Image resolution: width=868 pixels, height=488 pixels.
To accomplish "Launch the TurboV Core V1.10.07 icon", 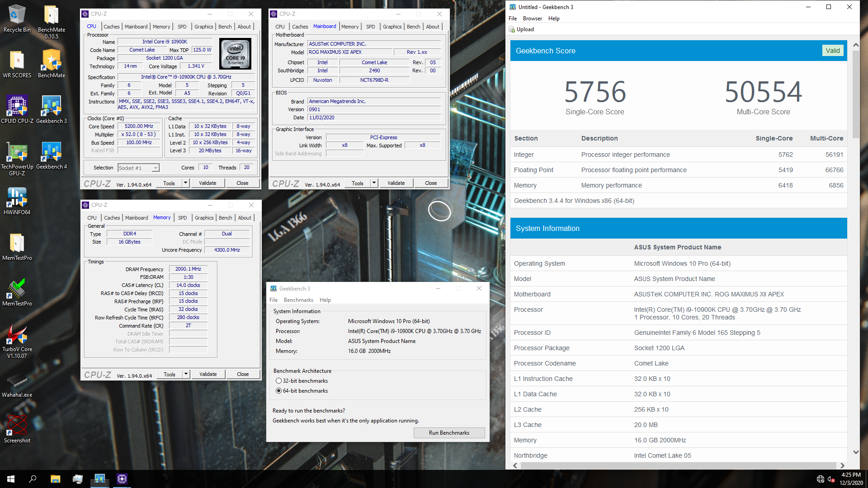I will click(17, 341).
